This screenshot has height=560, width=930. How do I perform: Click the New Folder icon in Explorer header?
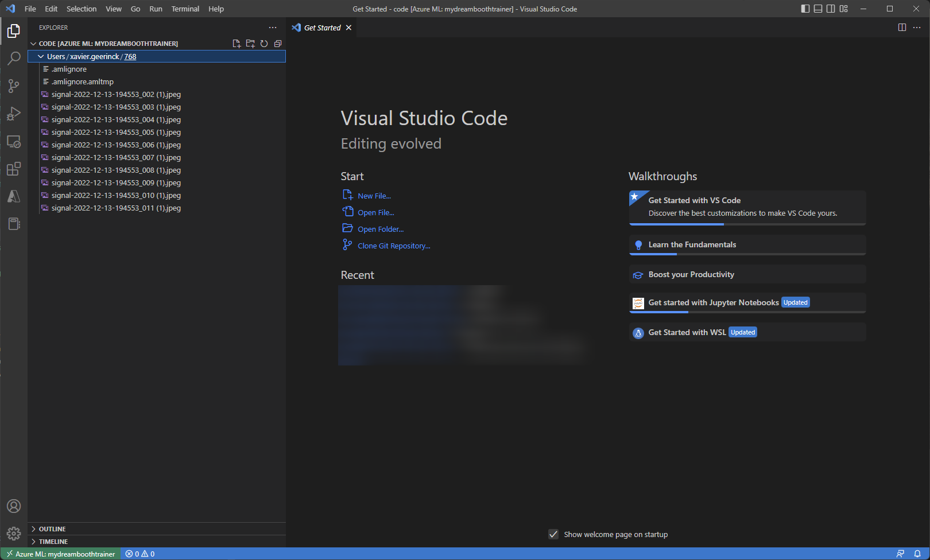(x=250, y=44)
